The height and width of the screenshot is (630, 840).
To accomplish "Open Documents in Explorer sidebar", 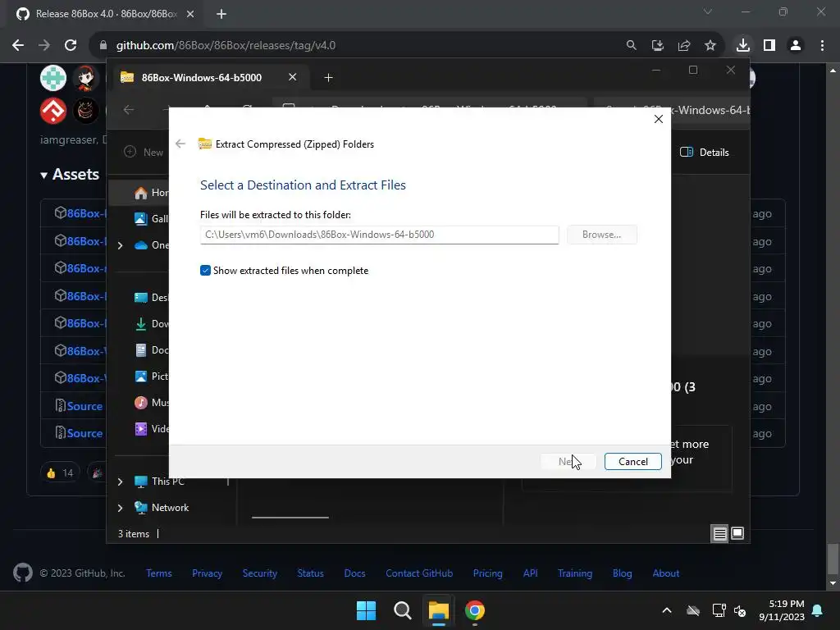I will (152, 349).
